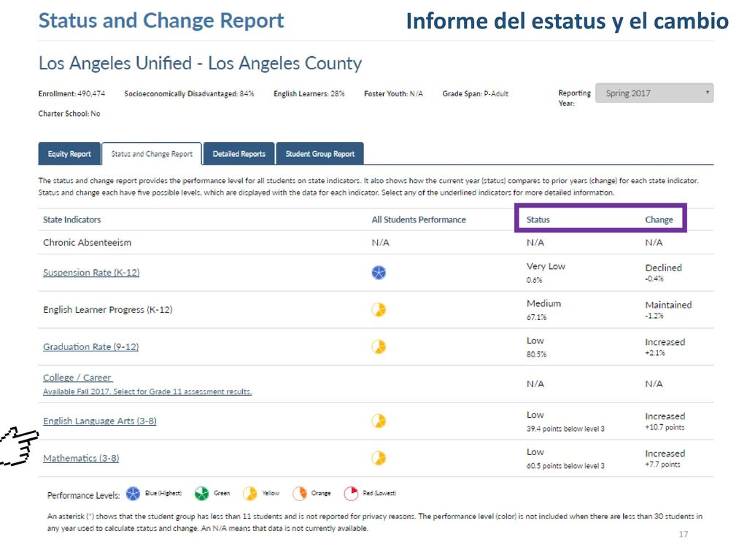Click the yellow English Learner Progress performance icon
This screenshot has width=747, height=560.
(379, 309)
